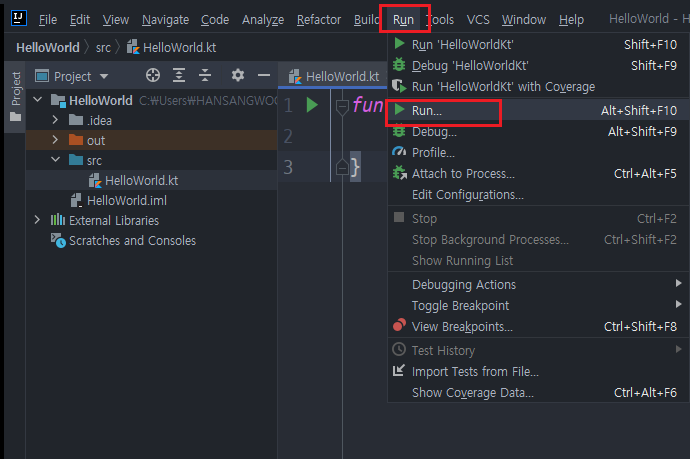Click the Kotlin icon on HelloWorld.kt editor tab
690x459 pixels.
(295, 77)
